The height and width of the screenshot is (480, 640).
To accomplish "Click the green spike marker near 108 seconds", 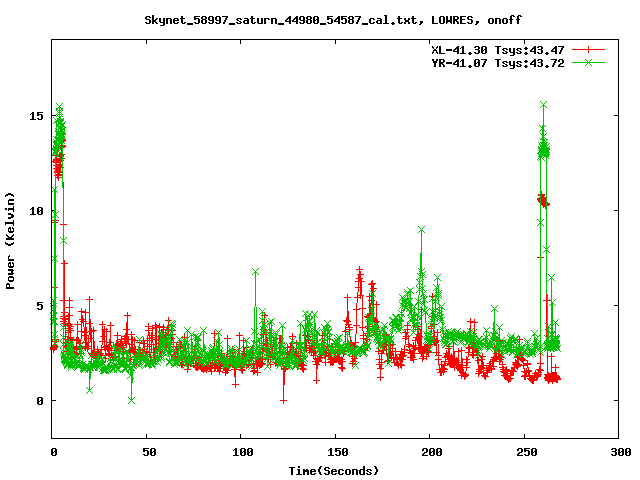I will pos(256,272).
